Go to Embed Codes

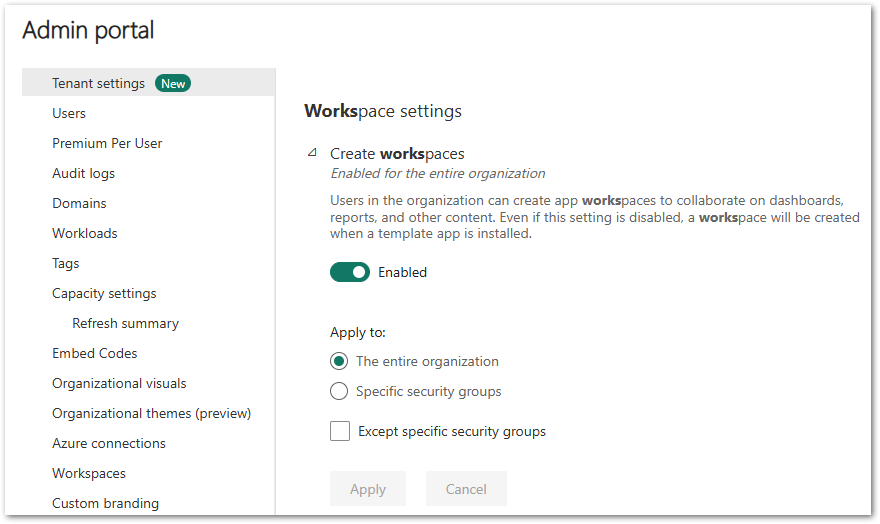point(95,353)
